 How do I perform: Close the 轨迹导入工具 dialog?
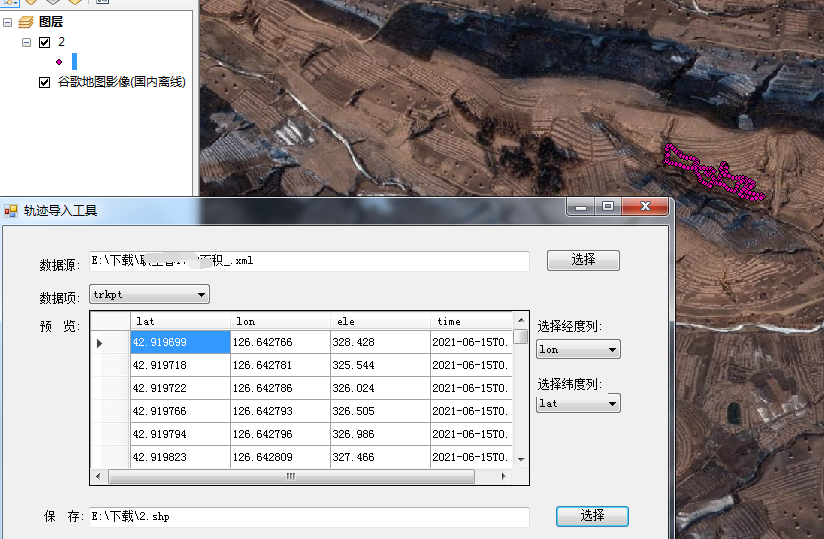[x=645, y=206]
